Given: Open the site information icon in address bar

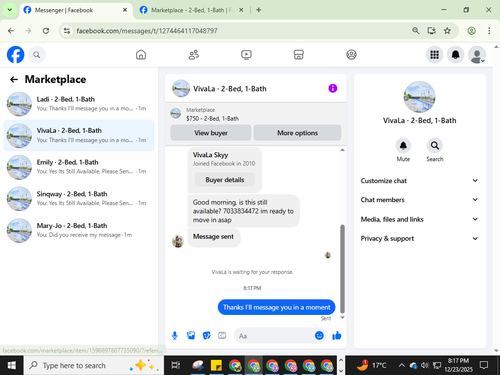Looking at the screenshot, I should click(67, 31).
